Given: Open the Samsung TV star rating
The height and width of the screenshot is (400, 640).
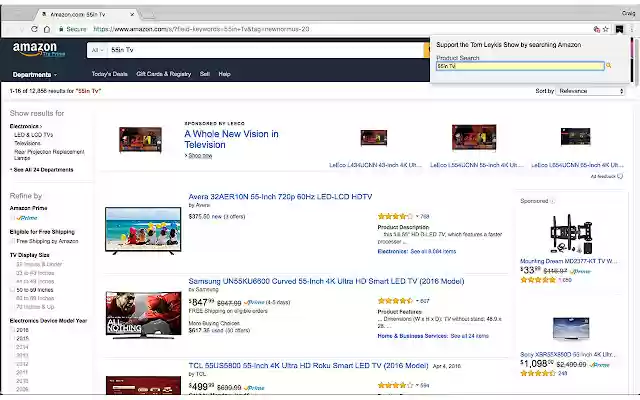Looking at the screenshot, I should pyautogui.click(x=395, y=301).
